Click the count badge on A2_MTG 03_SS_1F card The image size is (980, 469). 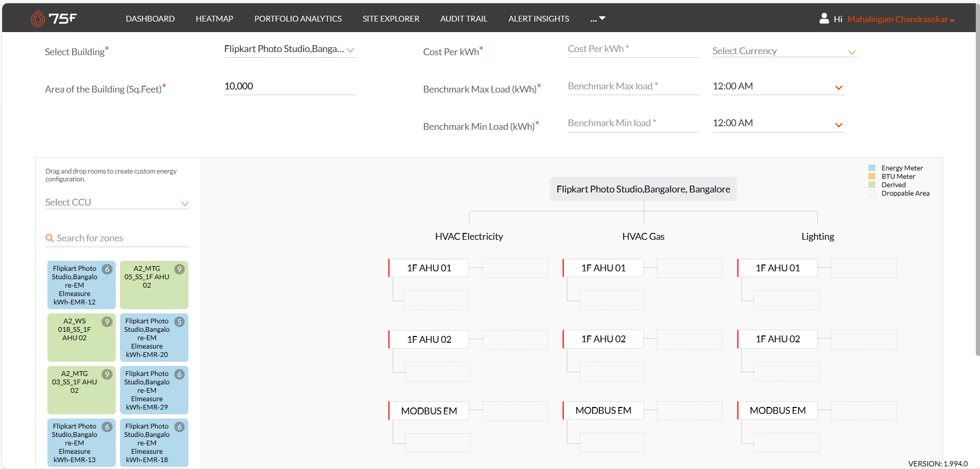(x=107, y=374)
